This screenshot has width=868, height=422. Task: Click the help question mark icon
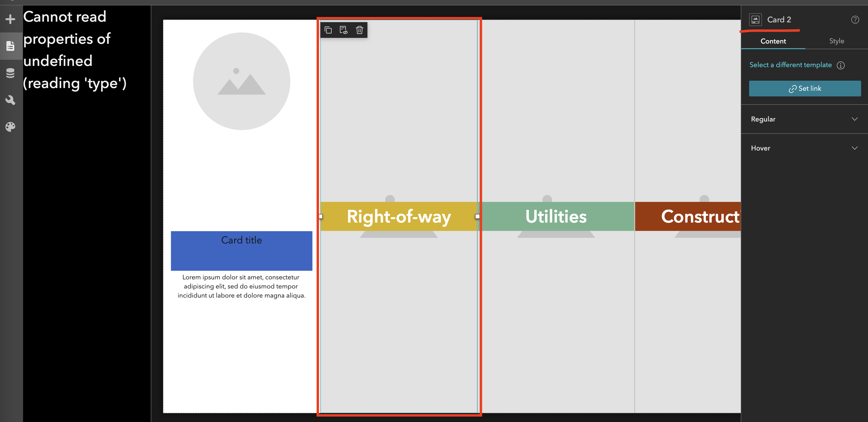click(x=855, y=20)
